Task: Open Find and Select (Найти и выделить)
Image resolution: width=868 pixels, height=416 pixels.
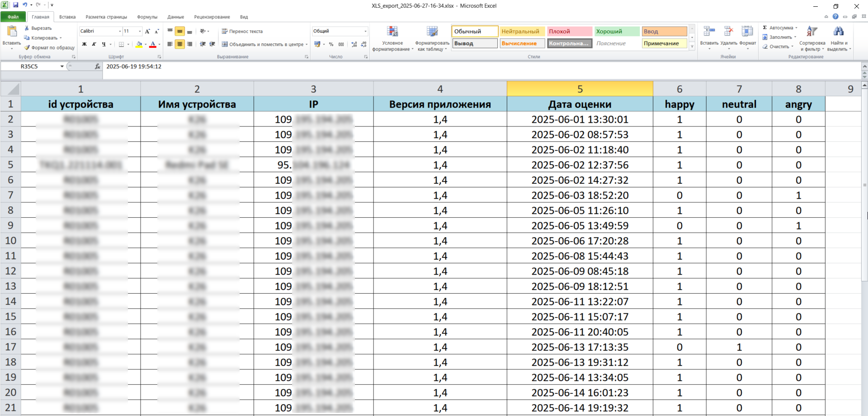Action: [839, 38]
